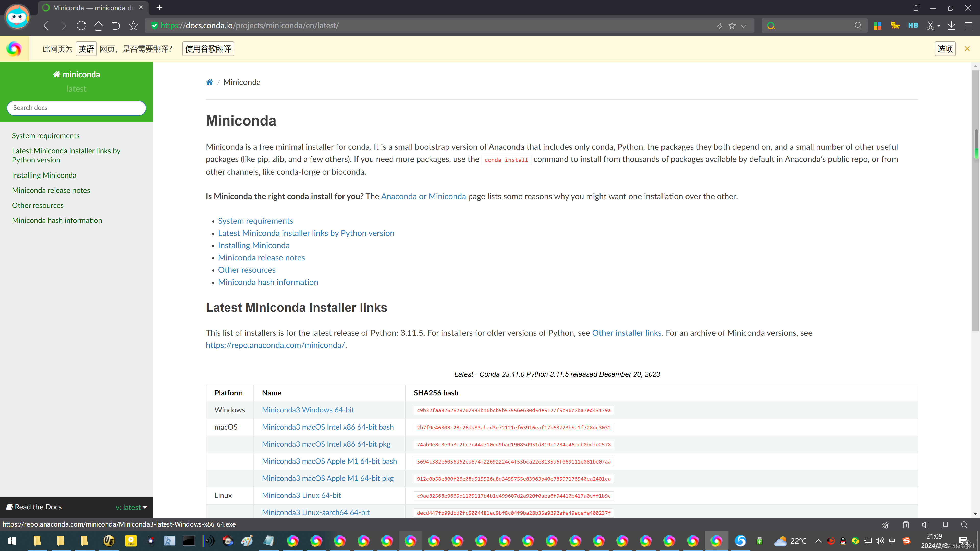Follow Miniconda release notes link in contents list

pyautogui.click(x=261, y=257)
